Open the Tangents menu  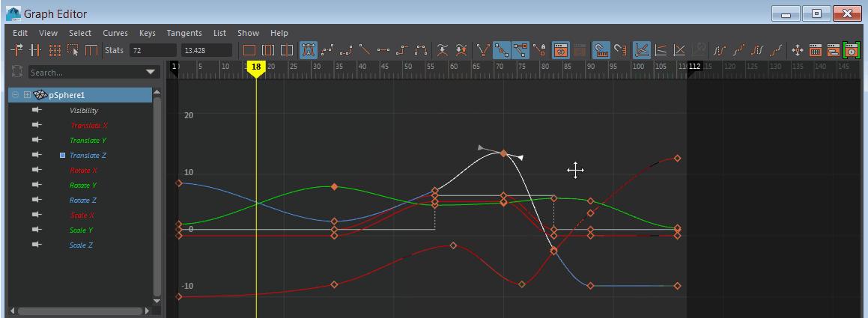(183, 33)
